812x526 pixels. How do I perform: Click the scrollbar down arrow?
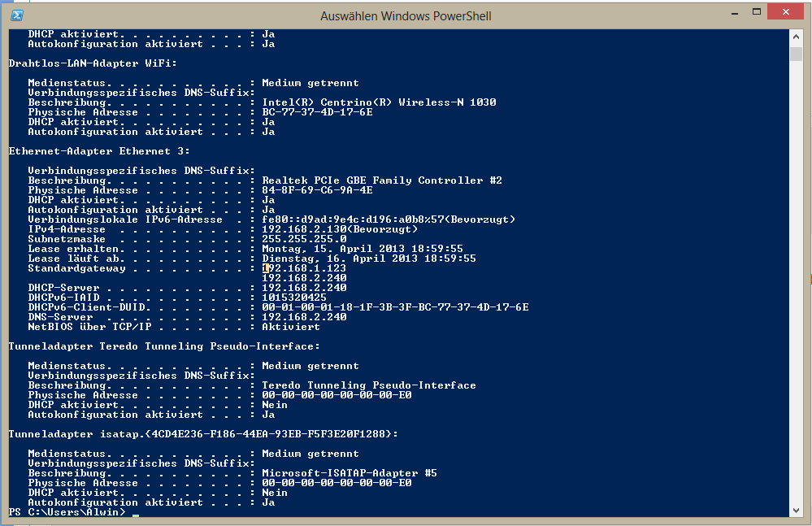pos(796,511)
